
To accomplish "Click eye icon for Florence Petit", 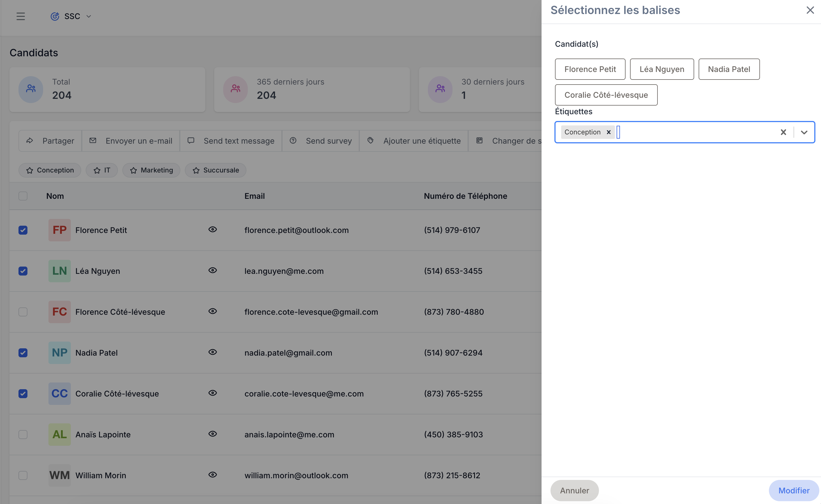I will coord(213,229).
